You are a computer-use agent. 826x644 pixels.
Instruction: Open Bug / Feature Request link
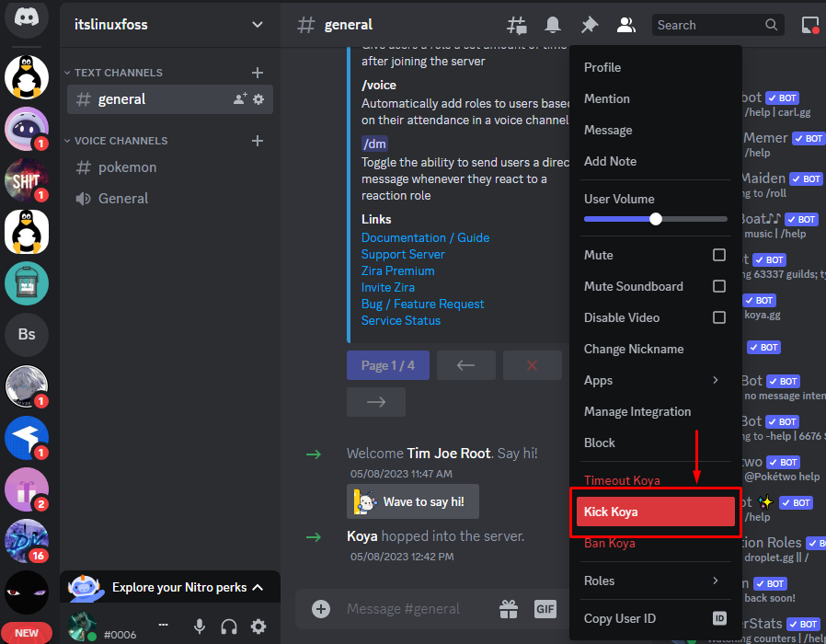(422, 305)
